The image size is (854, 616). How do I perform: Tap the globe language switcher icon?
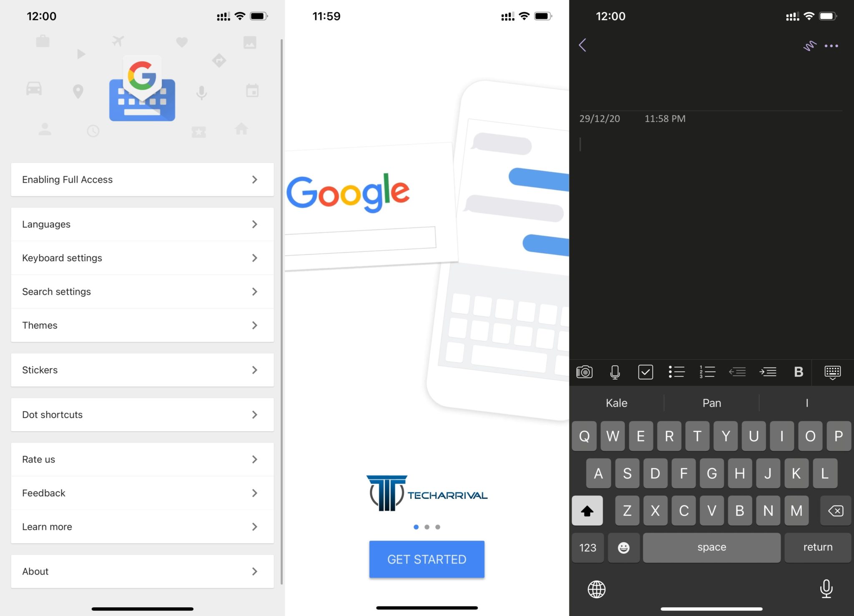pos(597,588)
